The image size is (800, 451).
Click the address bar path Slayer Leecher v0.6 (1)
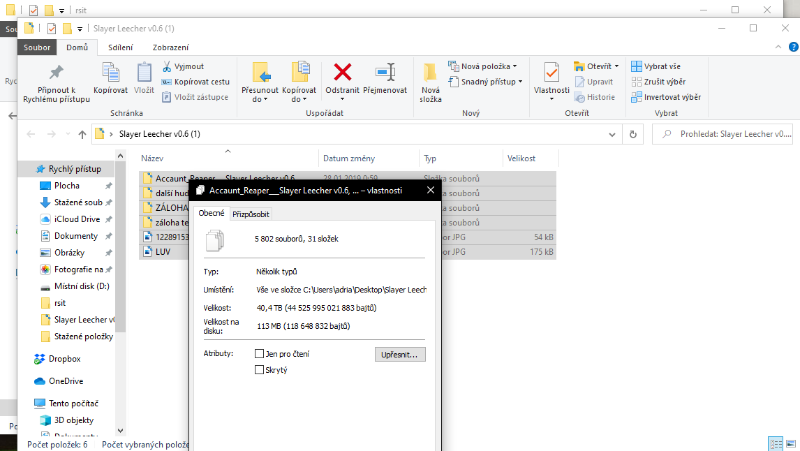point(160,134)
